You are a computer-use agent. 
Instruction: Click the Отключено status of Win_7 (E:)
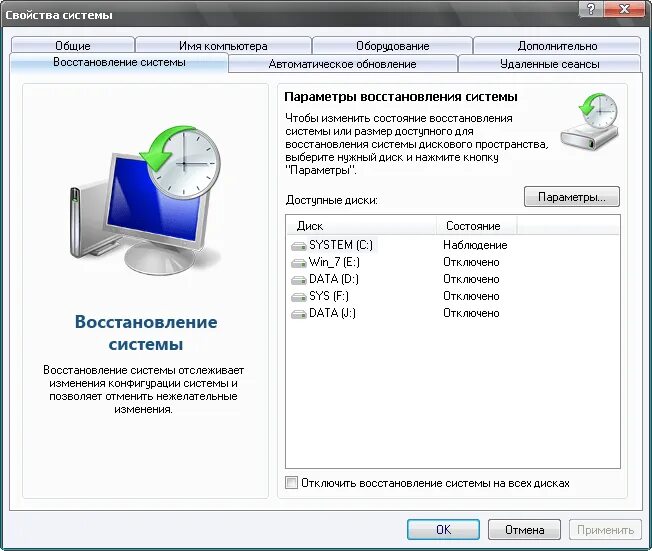pyautogui.click(x=471, y=262)
